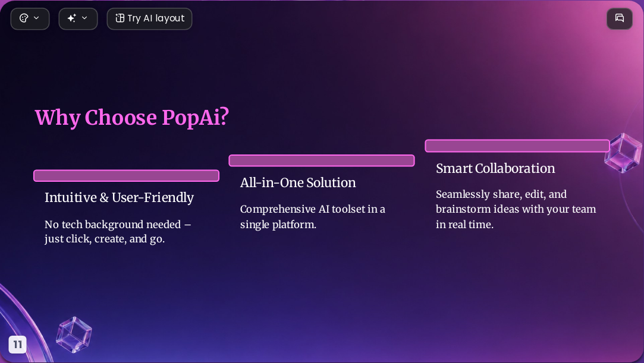
Task: Click the 'Seamlessly share, edit' paragraph
Action: click(516, 209)
